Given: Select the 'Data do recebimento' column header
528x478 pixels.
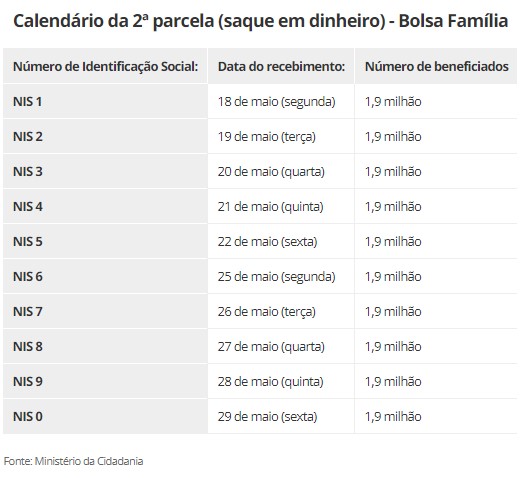Looking at the screenshot, I should (281, 66).
